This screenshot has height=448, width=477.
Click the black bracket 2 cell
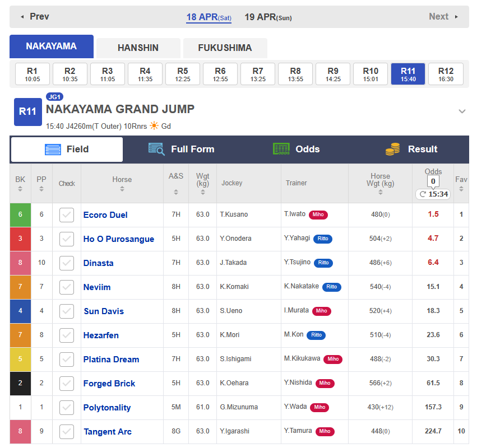point(20,384)
